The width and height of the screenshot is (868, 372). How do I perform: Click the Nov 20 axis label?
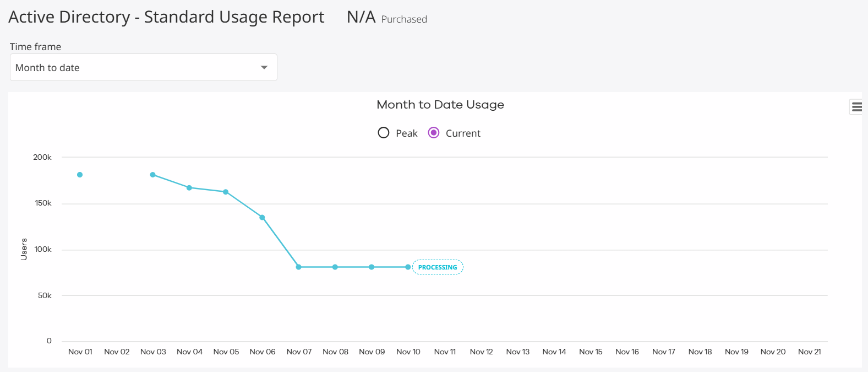773,352
